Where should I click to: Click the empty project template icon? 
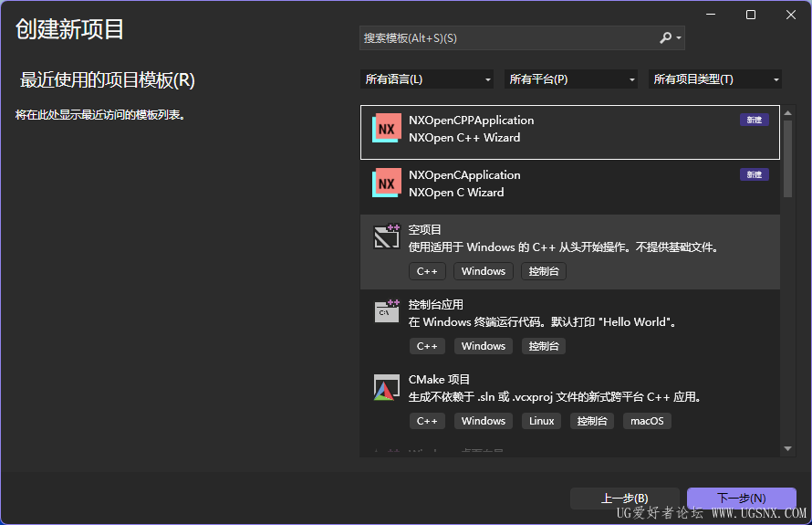(x=386, y=236)
